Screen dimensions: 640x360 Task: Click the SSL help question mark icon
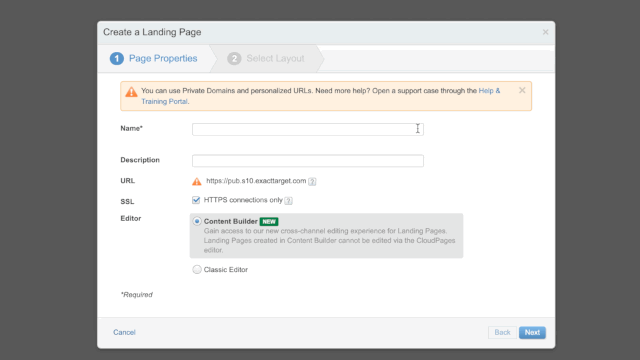289,201
